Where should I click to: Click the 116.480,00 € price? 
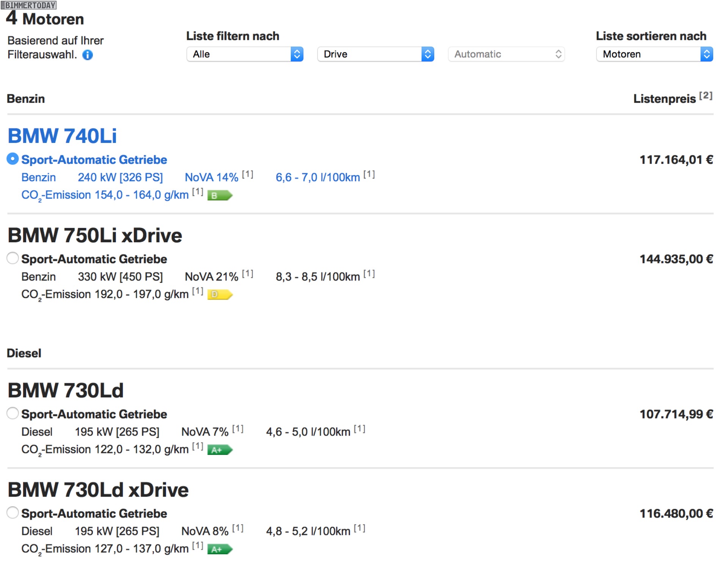(x=676, y=513)
